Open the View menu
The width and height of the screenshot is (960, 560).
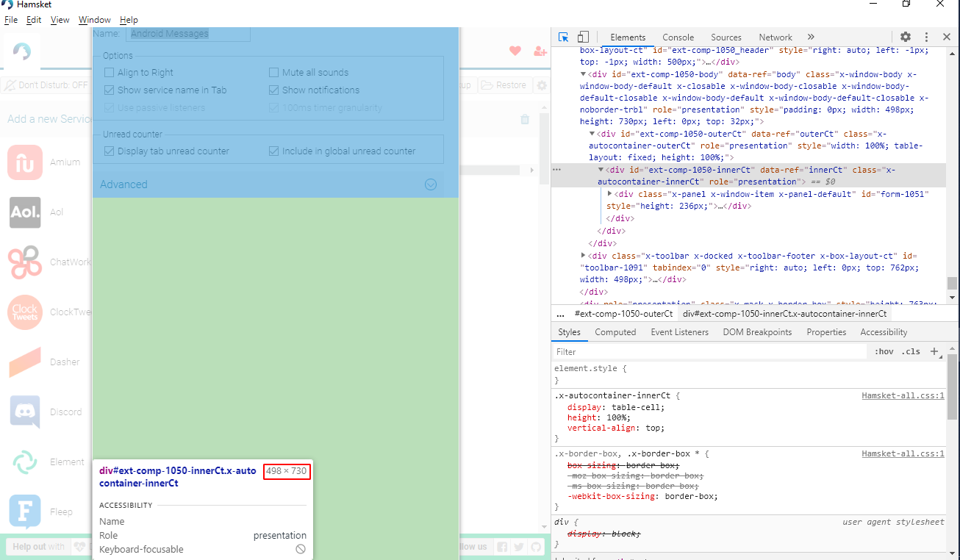coord(60,20)
